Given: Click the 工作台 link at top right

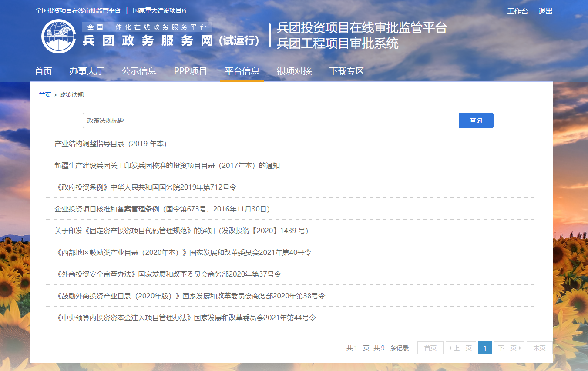Looking at the screenshot, I should click(x=517, y=11).
